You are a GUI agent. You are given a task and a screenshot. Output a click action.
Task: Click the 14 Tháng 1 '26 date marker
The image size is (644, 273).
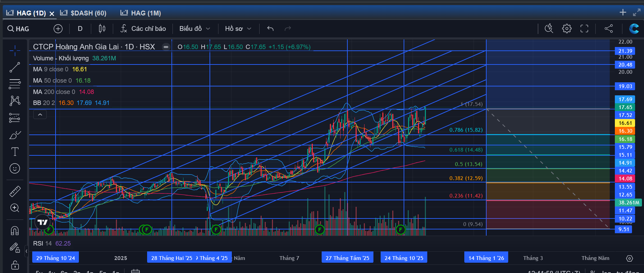(x=486, y=258)
